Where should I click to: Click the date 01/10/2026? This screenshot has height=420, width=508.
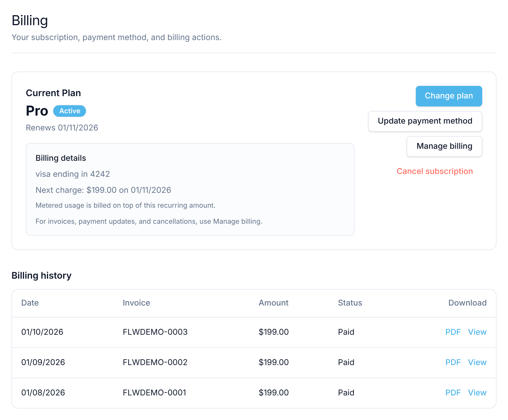[x=42, y=332]
